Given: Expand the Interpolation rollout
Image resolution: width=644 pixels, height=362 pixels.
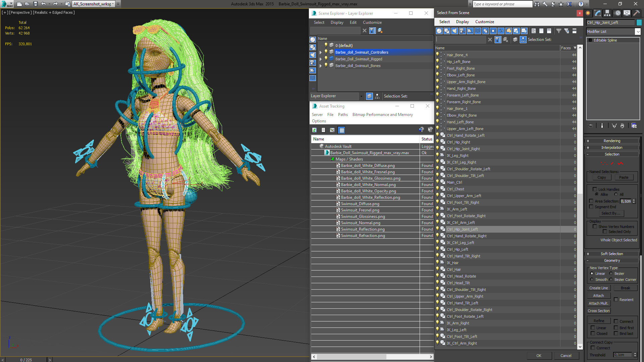Looking at the screenshot, I should [x=612, y=147].
